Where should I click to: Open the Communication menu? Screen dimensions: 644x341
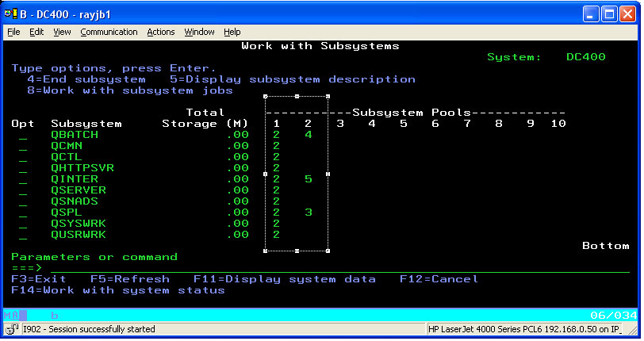(x=109, y=32)
